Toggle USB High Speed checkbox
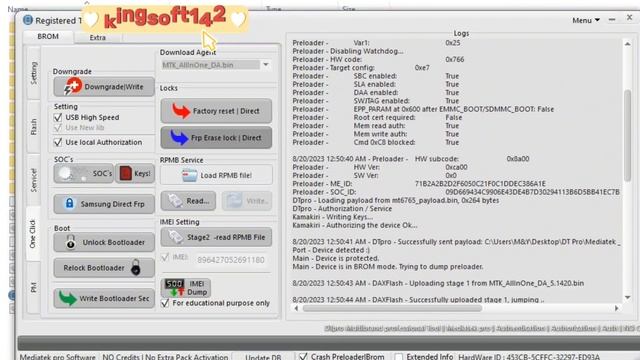The width and height of the screenshot is (640, 360). coord(58,117)
